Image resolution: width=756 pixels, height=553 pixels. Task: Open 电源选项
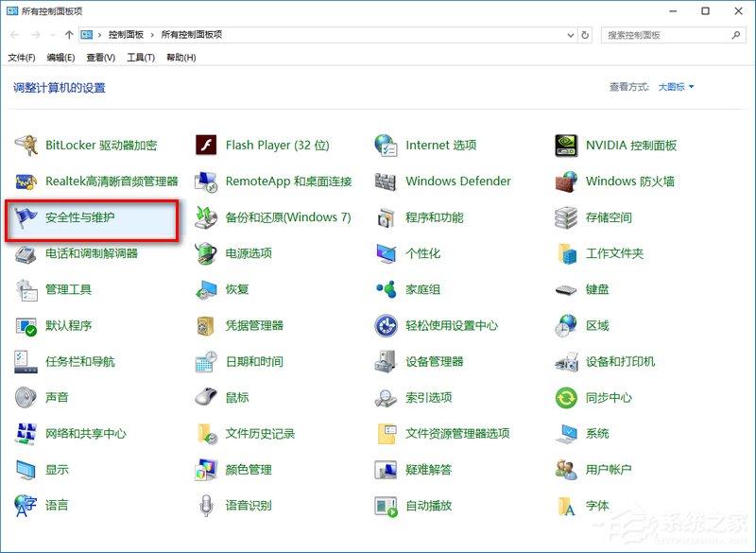pos(250,253)
